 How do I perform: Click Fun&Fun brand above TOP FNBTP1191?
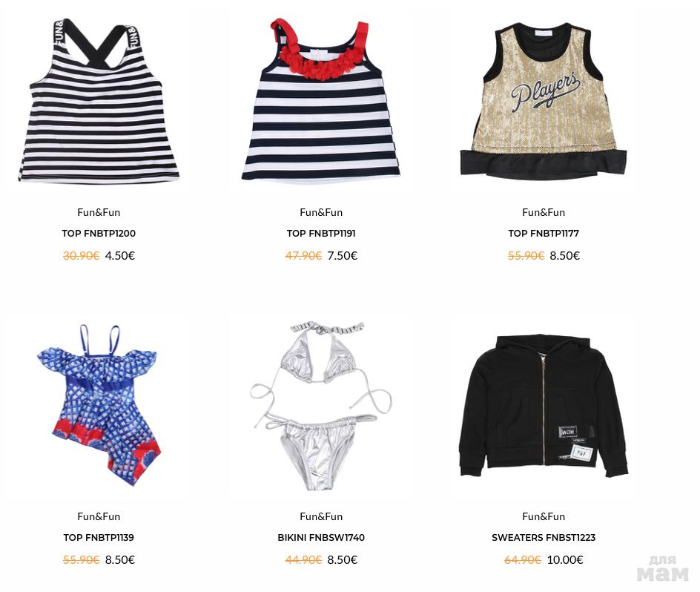(x=321, y=212)
